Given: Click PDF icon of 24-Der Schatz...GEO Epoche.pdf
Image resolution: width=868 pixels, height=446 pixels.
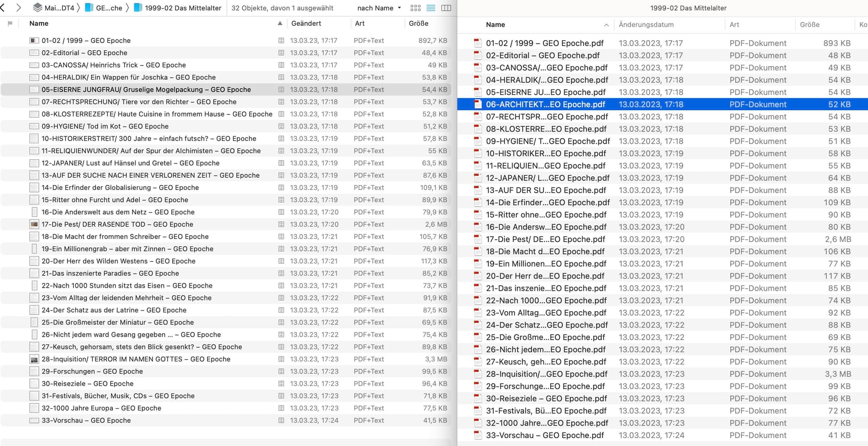Looking at the screenshot, I should pyautogui.click(x=477, y=325).
